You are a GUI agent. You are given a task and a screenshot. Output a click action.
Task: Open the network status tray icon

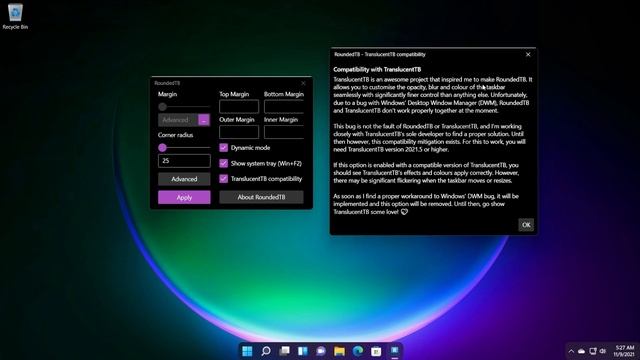[x=593, y=351]
